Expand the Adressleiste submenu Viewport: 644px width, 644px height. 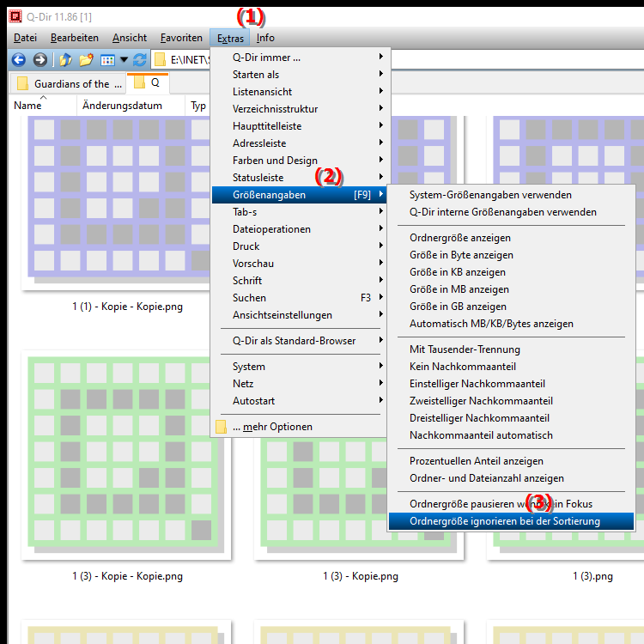coord(299,143)
